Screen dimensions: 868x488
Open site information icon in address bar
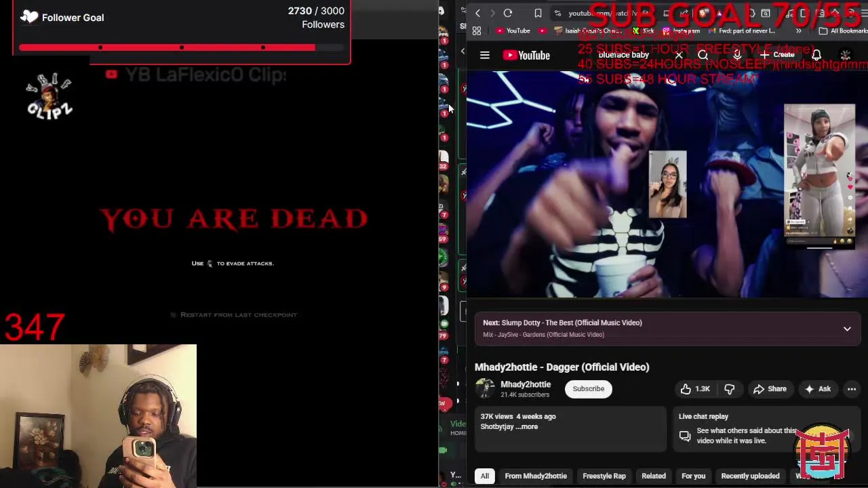557,13
